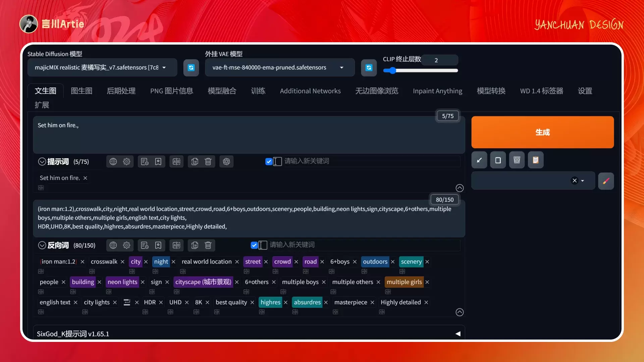Remove the 'neon lights' keyword tag

[143, 282]
